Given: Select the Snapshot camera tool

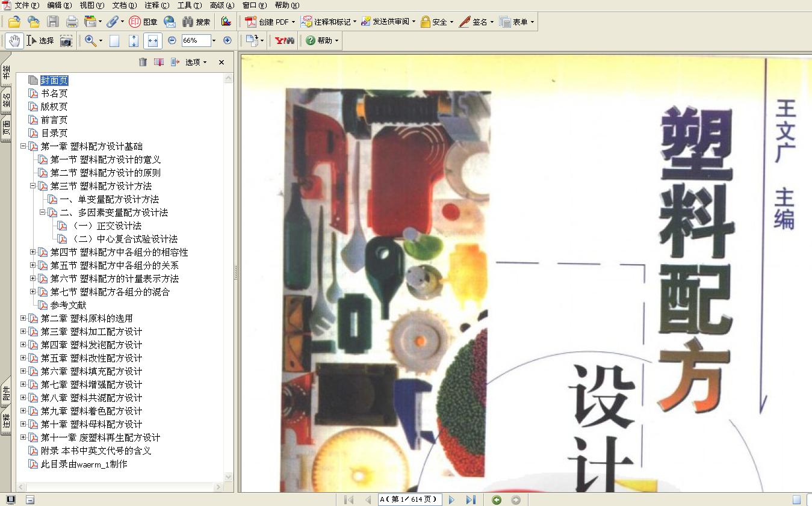Looking at the screenshot, I should point(66,41).
